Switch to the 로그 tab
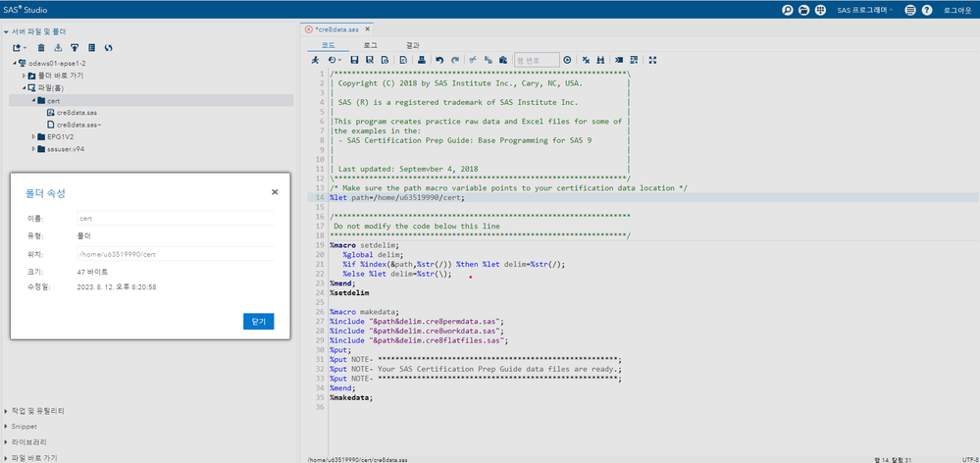Image resolution: width=980 pixels, height=463 pixels. click(x=370, y=45)
